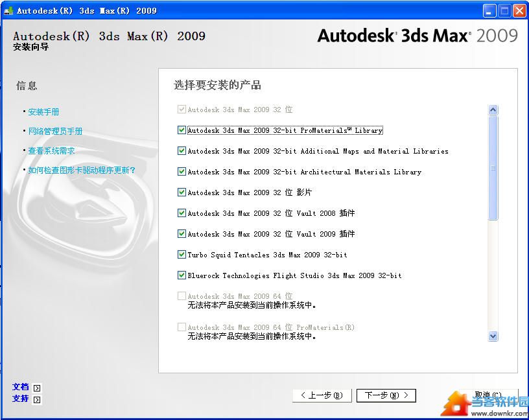Image resolution: width=529 pixels, height=420 pixels.
Task: Open the 网络管理员手册 link
Action: (55, 131)
